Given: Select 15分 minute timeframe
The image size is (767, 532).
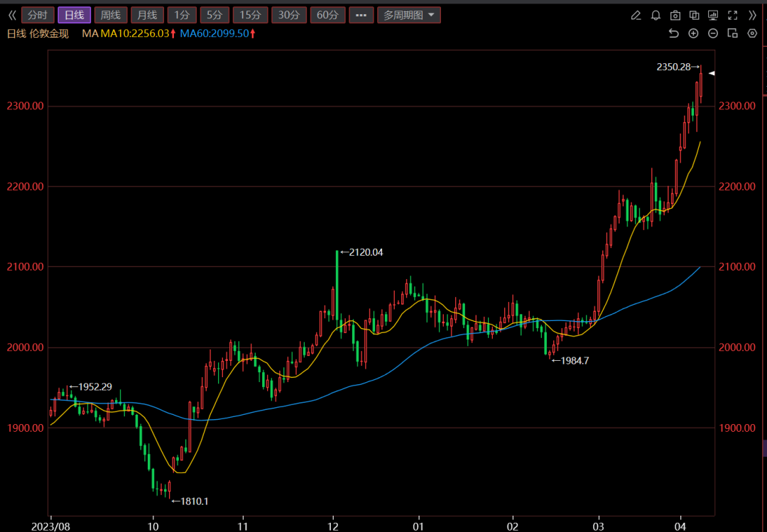Looking at the screenshot, I should 250,15.
